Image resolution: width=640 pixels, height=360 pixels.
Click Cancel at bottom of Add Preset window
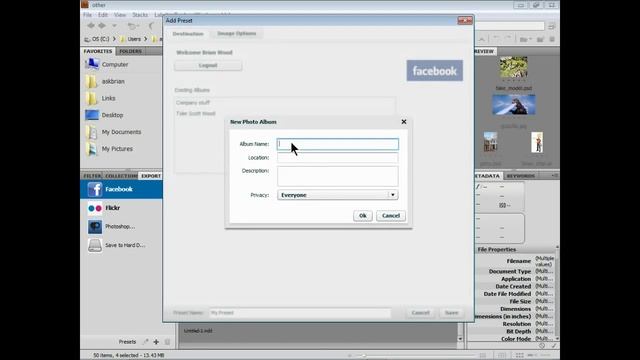(x=420, y=313)
